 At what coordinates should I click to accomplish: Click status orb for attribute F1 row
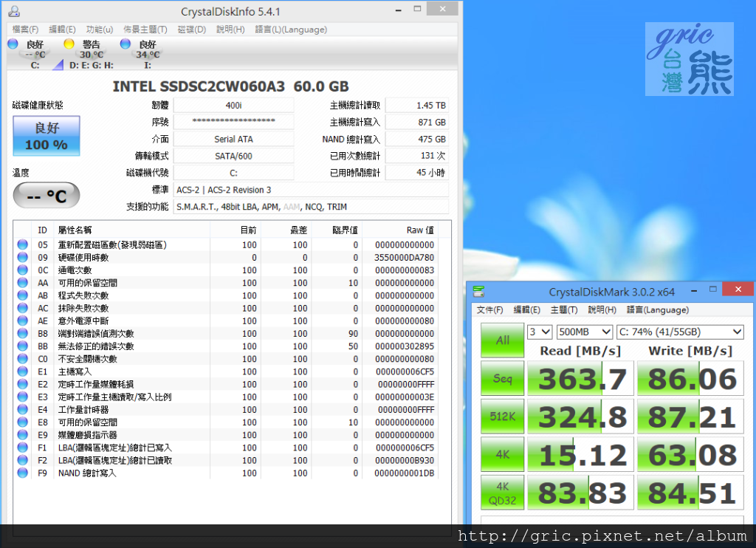pyautogui.click(x=23, y=447)
